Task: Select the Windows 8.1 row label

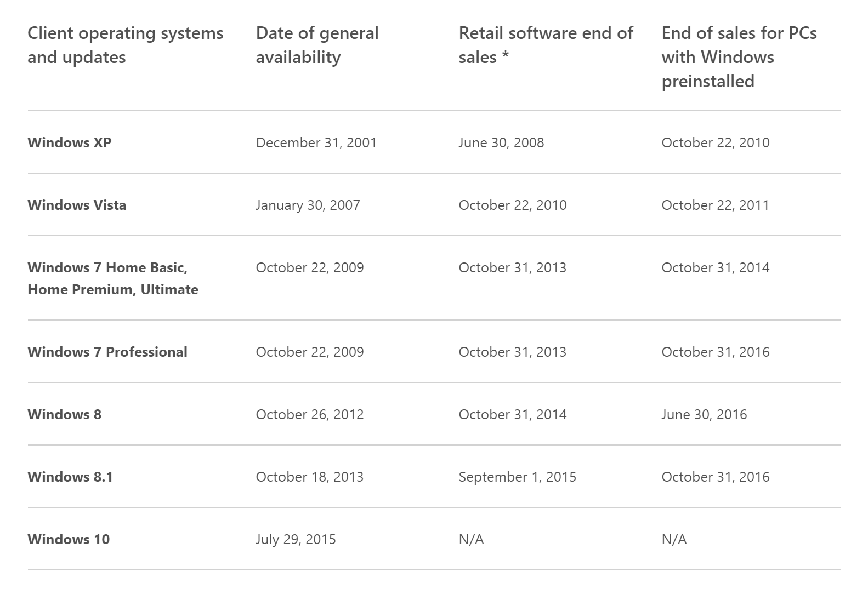Action: click(70, 477)
